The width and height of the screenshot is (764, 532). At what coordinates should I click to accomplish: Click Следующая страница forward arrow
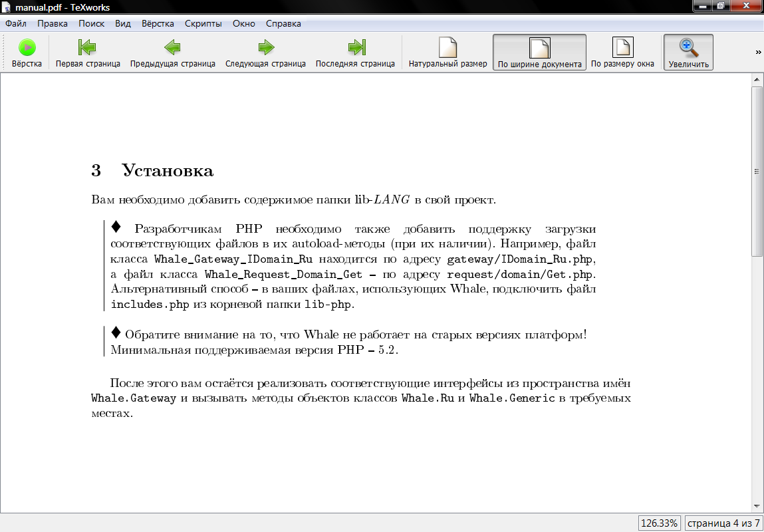[265, 48]
